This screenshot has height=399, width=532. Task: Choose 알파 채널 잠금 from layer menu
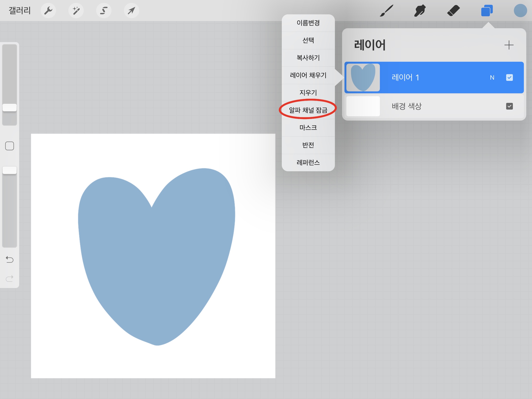(308, 110)
